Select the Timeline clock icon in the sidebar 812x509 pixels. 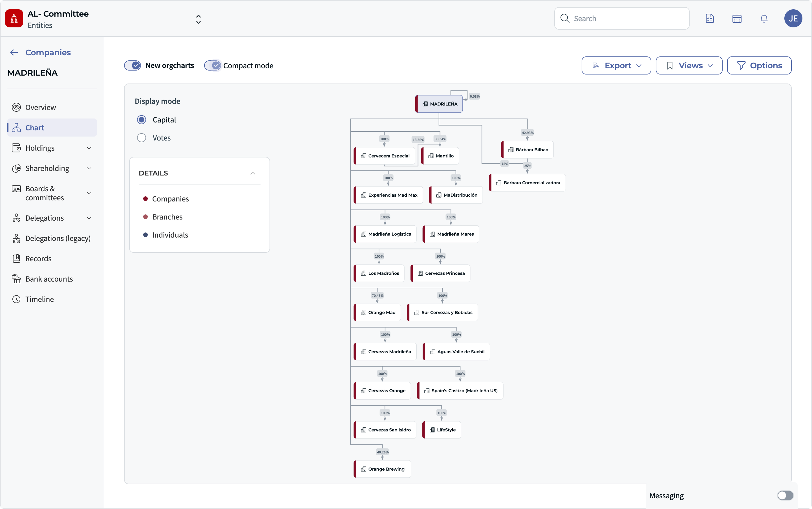pyautogui.click(x=16, y=299)
